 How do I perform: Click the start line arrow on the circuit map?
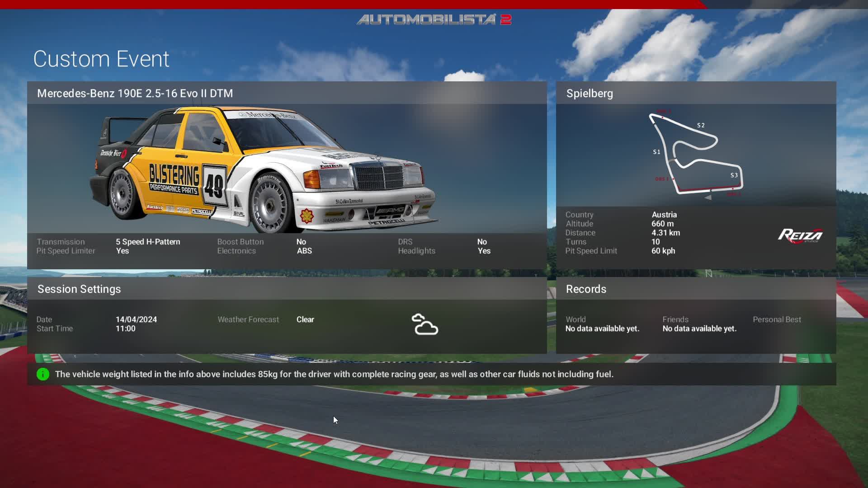pos(708,197)
